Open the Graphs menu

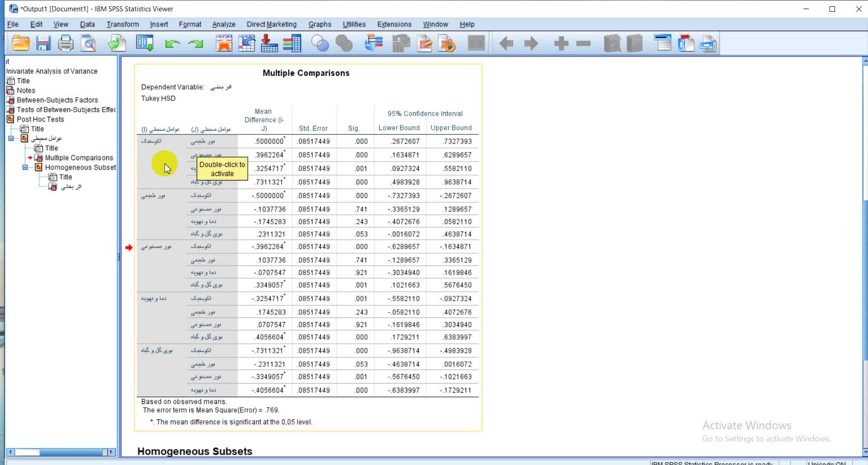coord(320,24)
